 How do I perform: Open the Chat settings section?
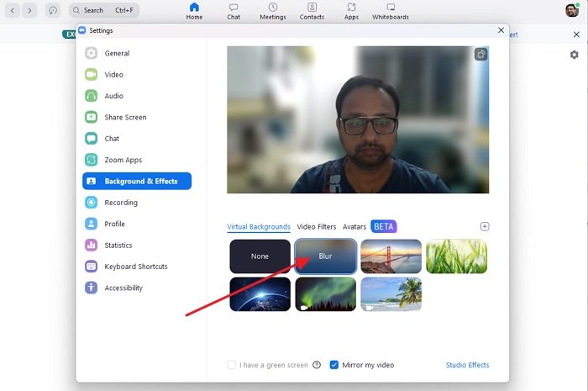[112, 139]
